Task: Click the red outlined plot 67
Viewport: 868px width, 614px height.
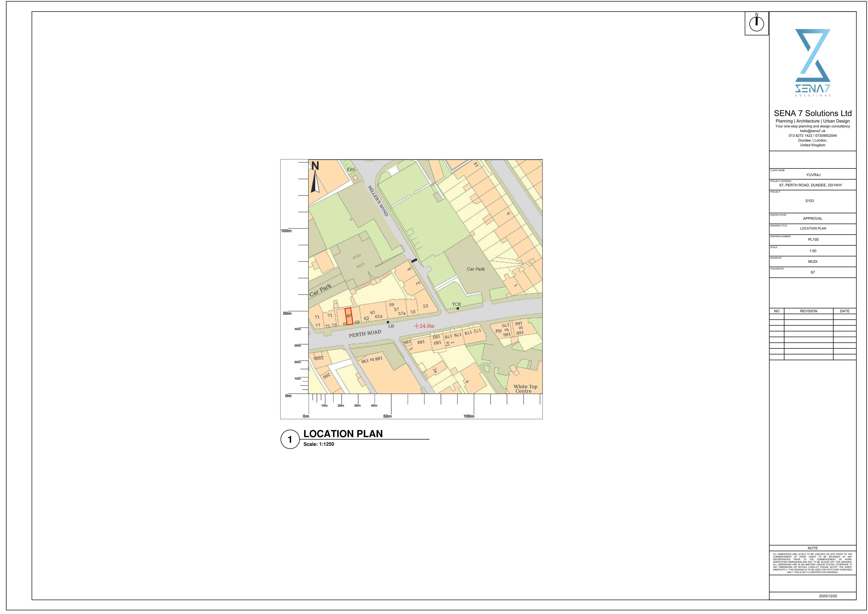Action: [x=349, y=316]
